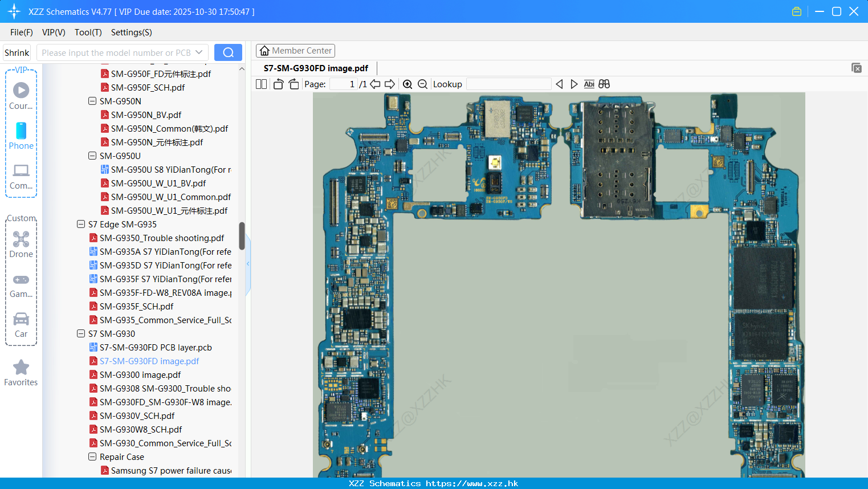Open SM-G930V_SCH.pdf
This screenshot has width=868, height=489.
pos(137,415)
